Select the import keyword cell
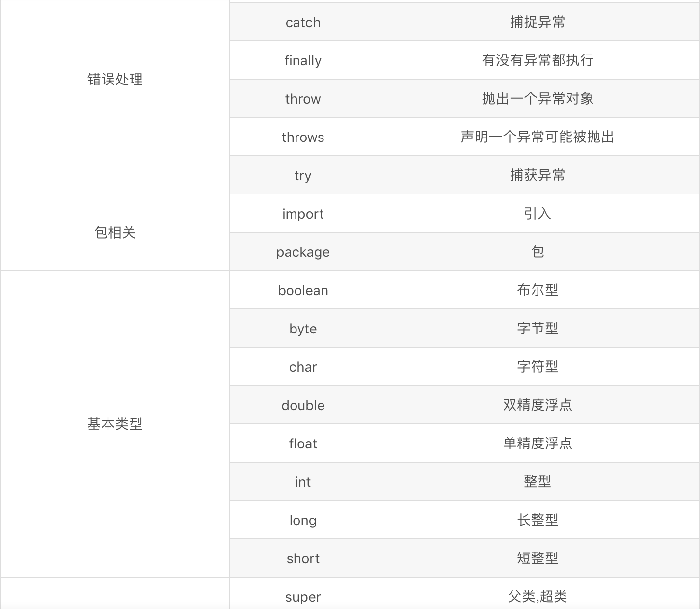This screenshot has width=700, height=609. click(x=303, y=214)
